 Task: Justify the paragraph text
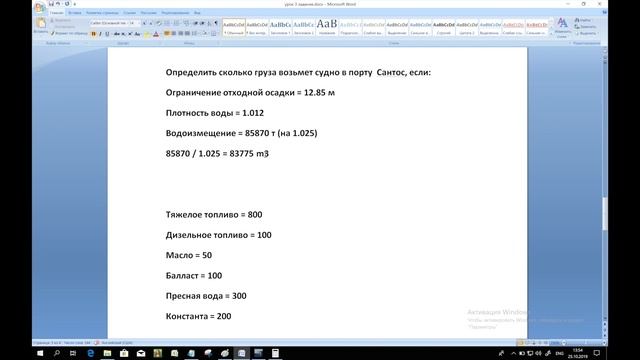(187, 33)
